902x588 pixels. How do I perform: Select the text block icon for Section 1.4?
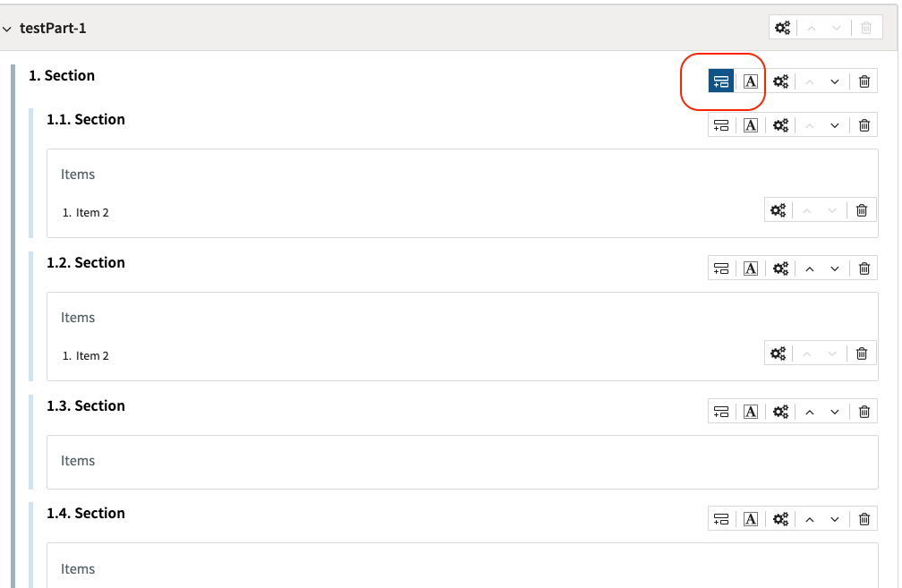pos(751,518)
